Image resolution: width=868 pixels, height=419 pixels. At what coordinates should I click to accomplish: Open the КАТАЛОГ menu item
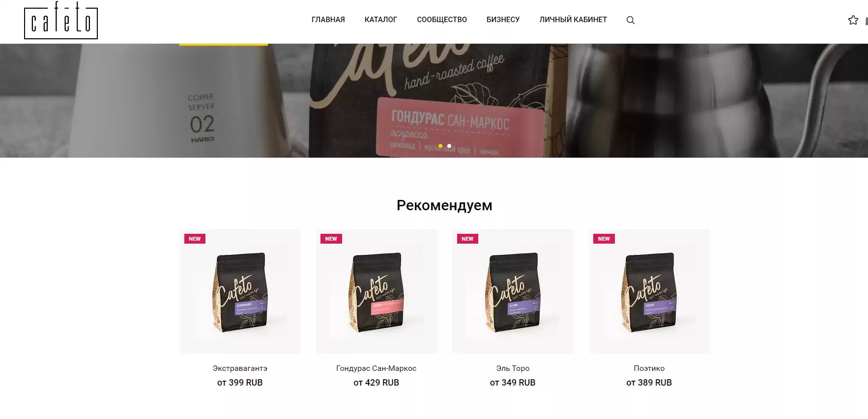tap(381, 20)
